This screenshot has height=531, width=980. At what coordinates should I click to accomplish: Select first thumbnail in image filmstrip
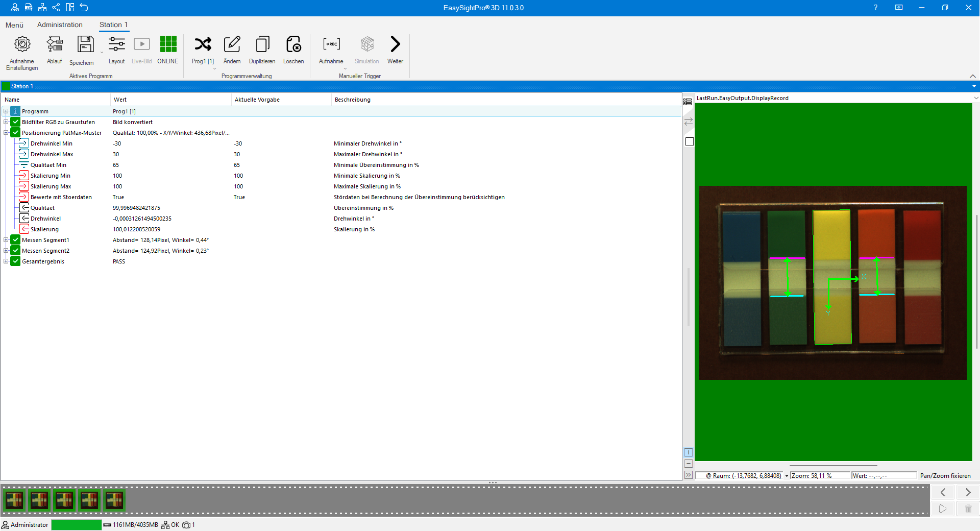click(x=14, y=500)
